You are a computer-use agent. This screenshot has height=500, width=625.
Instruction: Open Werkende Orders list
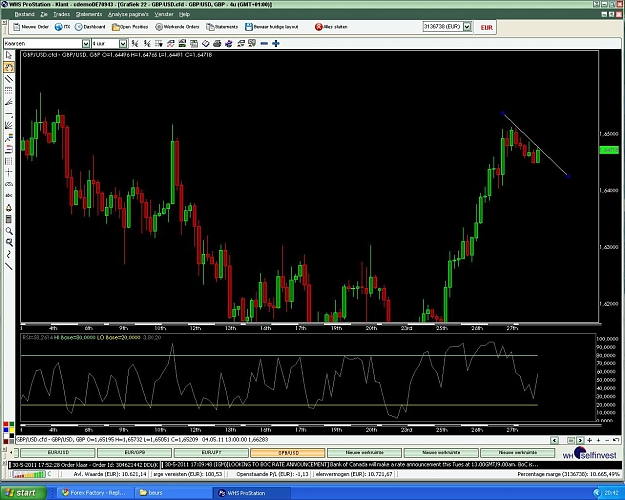tap(177, 27)
